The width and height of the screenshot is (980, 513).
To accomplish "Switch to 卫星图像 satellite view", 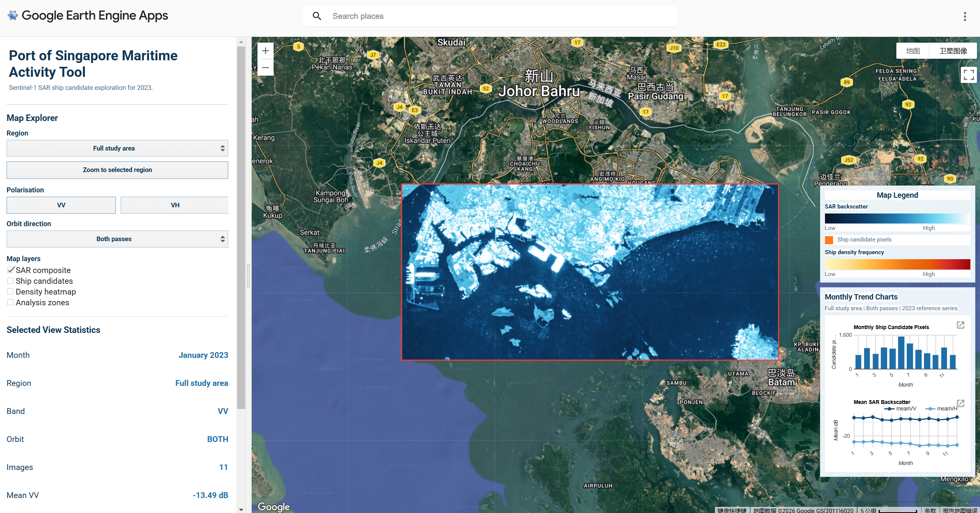I will point(953,51).
